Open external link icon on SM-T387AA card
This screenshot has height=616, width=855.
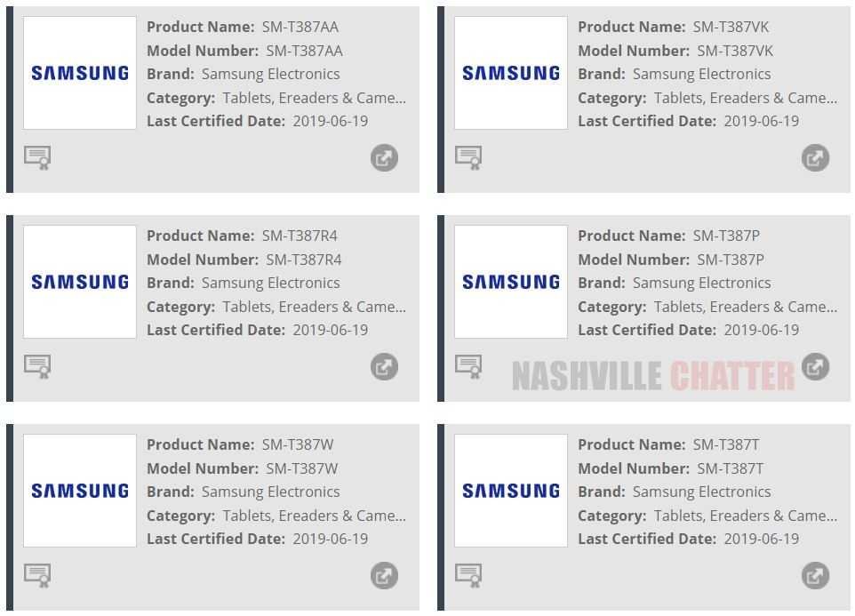tap(384, 158)
